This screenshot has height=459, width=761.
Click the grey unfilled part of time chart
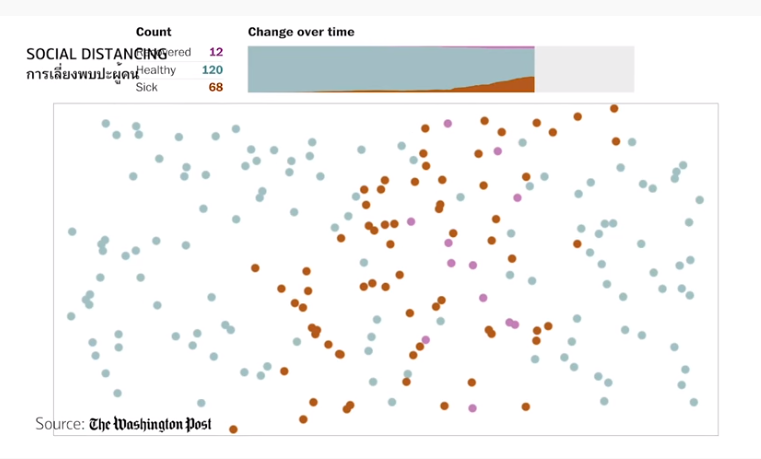[584, 69]
